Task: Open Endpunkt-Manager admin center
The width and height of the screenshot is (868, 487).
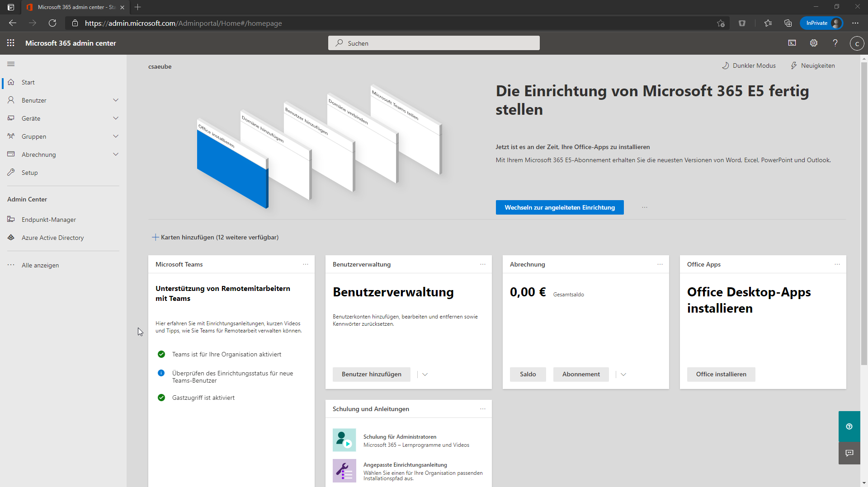Action: (x=63, y=220)
